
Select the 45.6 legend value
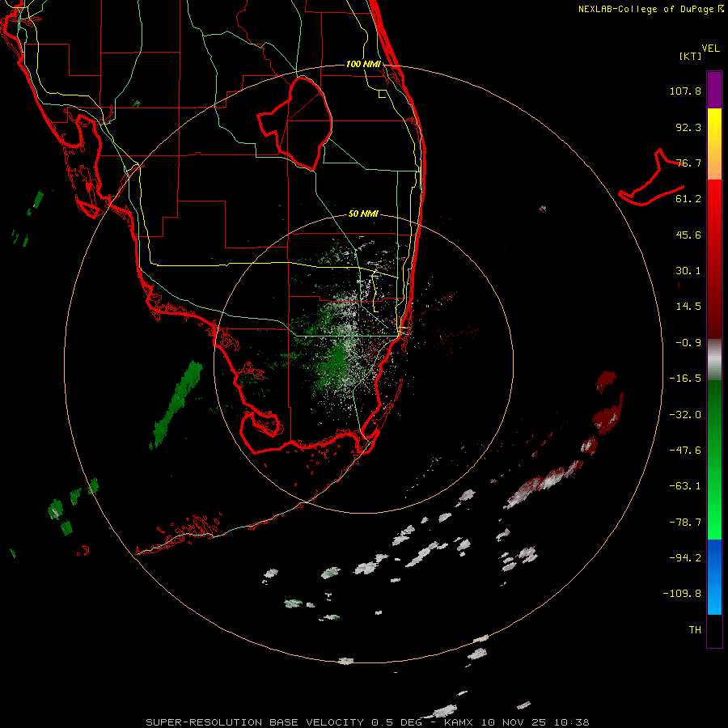[688, 235]
